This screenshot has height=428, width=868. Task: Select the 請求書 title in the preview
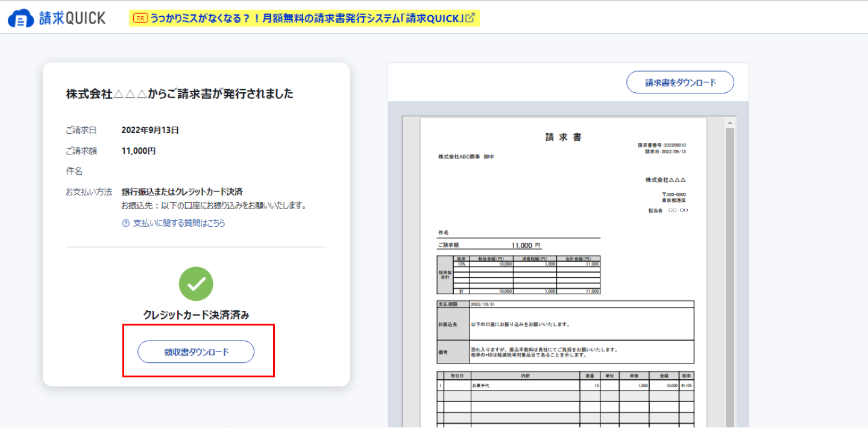563,137
